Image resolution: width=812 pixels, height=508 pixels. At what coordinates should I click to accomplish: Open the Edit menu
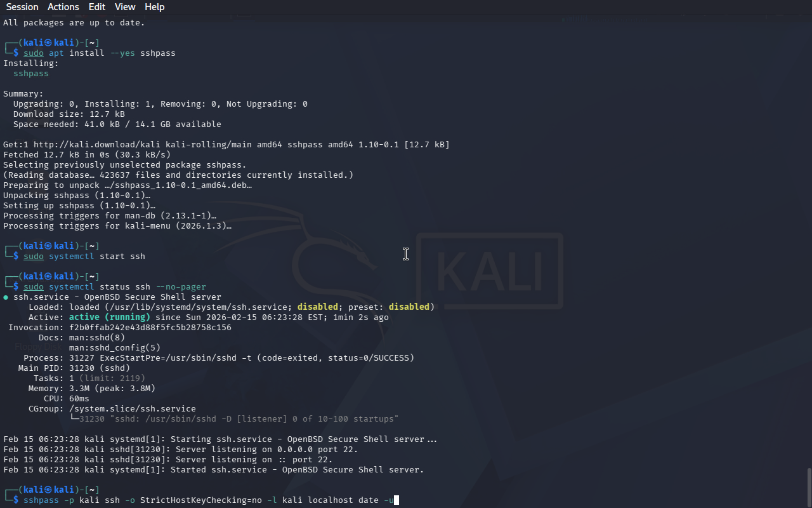[97, 7]
